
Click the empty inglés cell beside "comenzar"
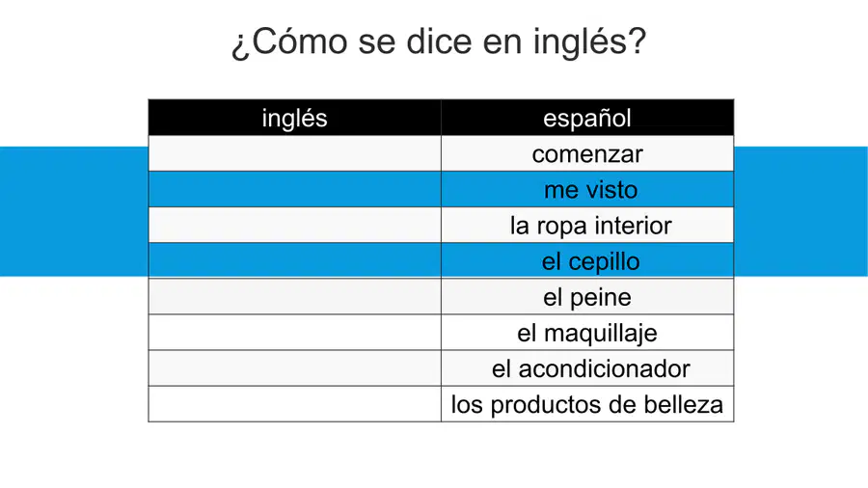click(294, 153)
